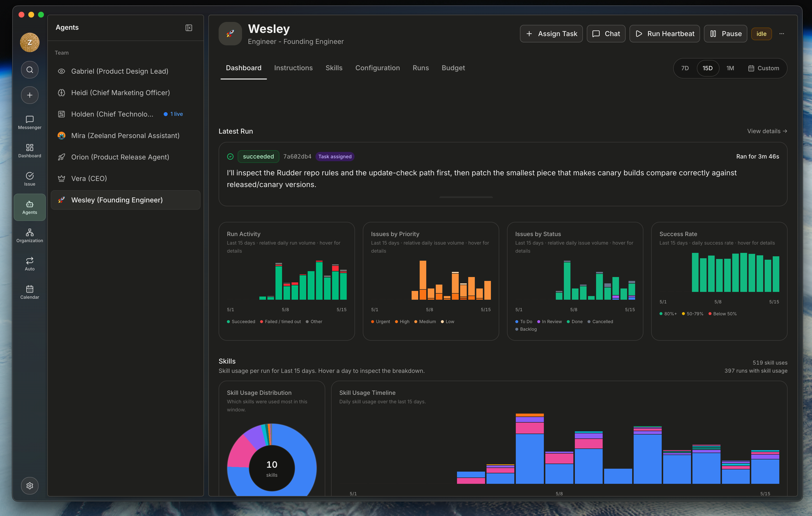Toggle the Succeeded legend in Run Activity
812x516 pixels.
pyautogui.click(x=241, y=322)
